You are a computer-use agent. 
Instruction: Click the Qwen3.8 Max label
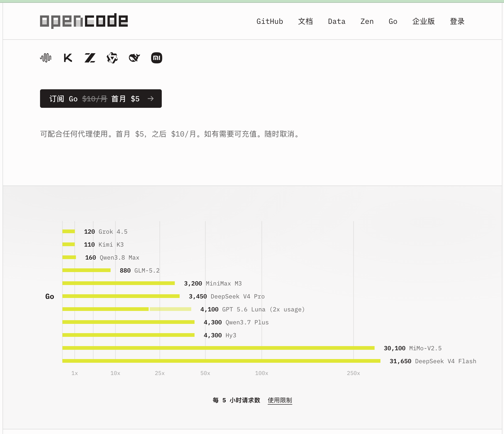[x=119, y=257]
